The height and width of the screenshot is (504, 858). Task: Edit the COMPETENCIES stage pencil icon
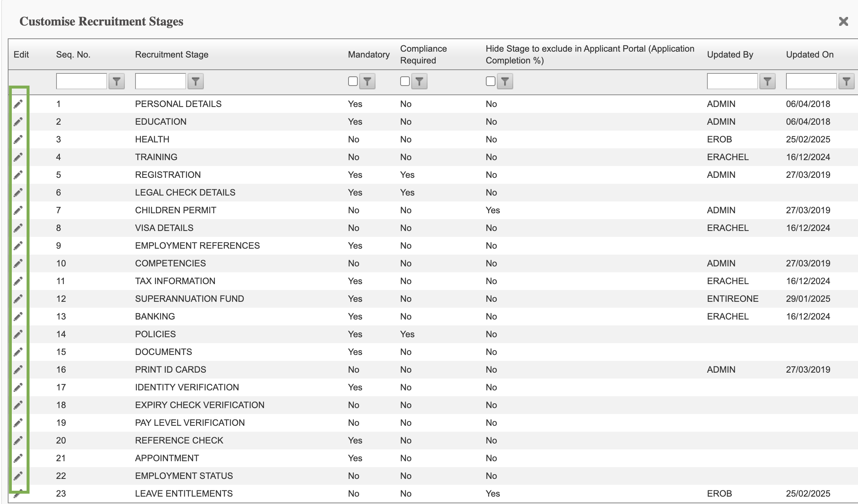pos(18,263)
